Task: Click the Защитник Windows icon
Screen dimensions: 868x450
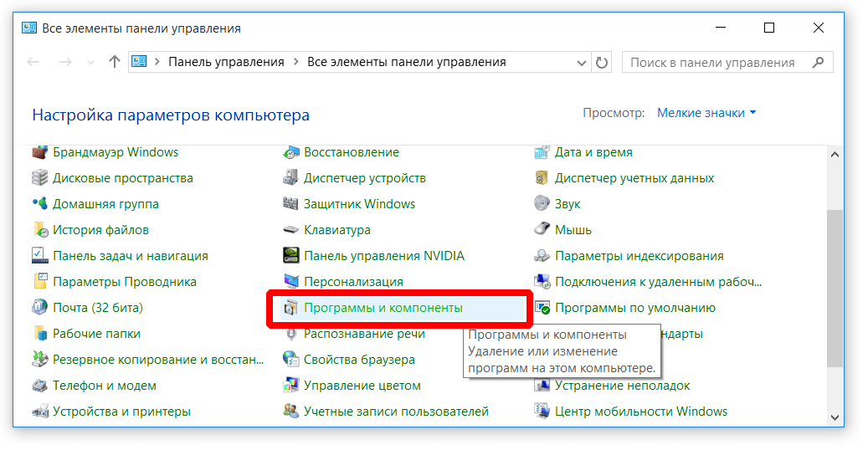Action: click(290, 204)
